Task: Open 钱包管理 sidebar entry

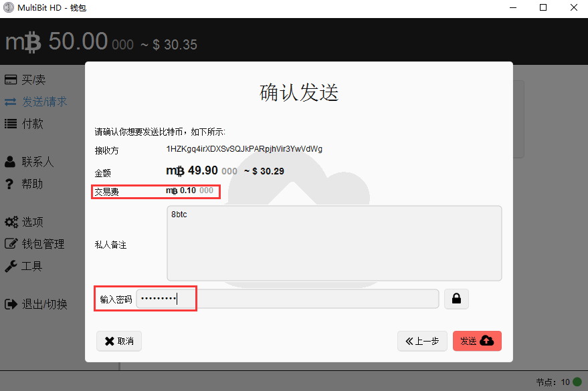Action: point(43,244)
